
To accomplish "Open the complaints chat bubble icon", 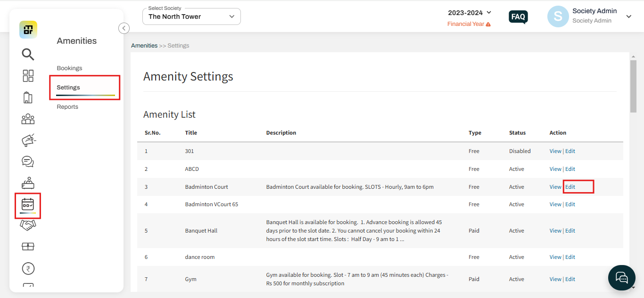I will point(28,161).
